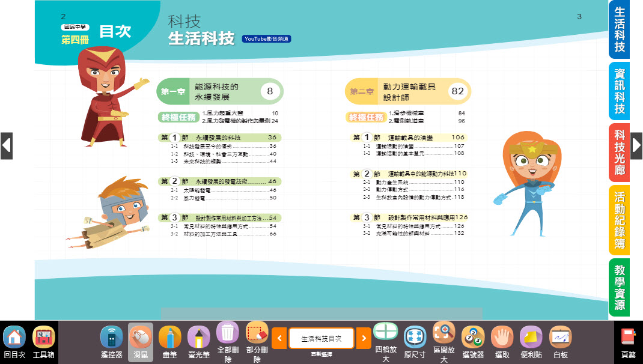The width and height of the screenshot is (643, 364).
Task: Open the 生活科技目次 page selector
Action: (321, 338)
